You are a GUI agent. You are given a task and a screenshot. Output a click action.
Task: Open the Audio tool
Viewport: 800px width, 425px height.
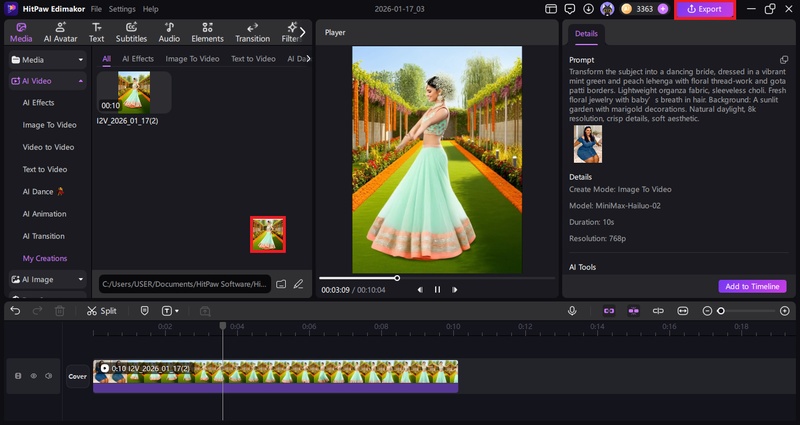pos(169,33)
